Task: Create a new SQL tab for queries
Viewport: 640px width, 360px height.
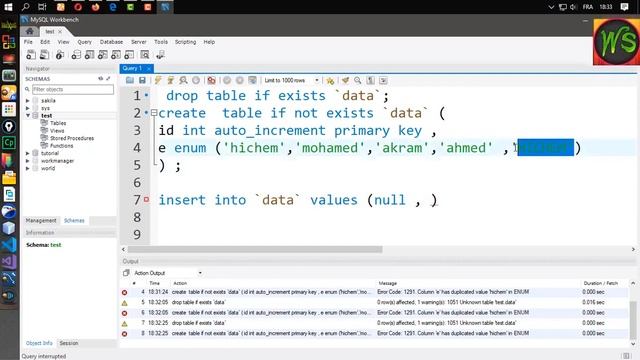Action: pyautogui.click(x=31, y=55)
